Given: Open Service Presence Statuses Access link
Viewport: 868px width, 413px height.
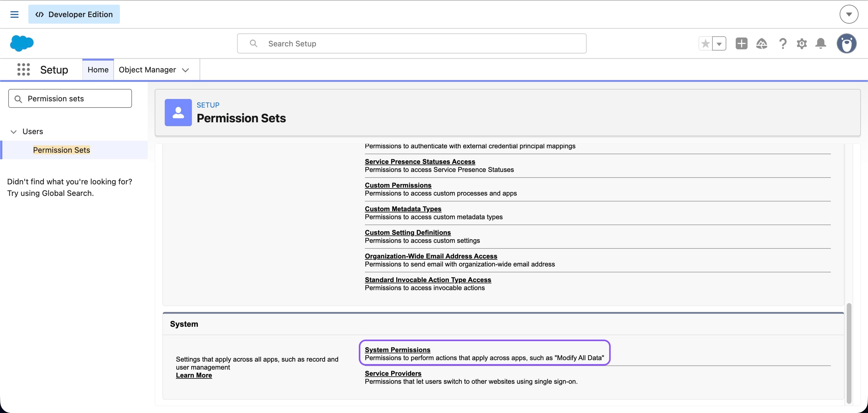Looking at the screenshot, I should click(420, 162).
